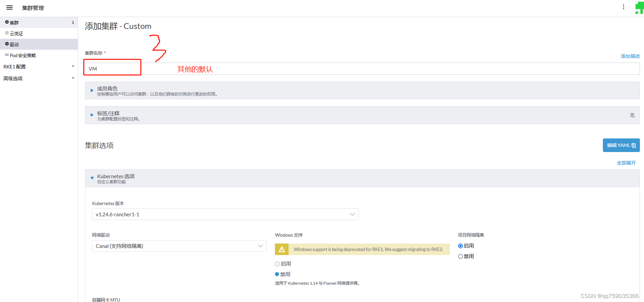
Task: Open the 网络驱动 Canal dropdown
Action: [179, 246]
